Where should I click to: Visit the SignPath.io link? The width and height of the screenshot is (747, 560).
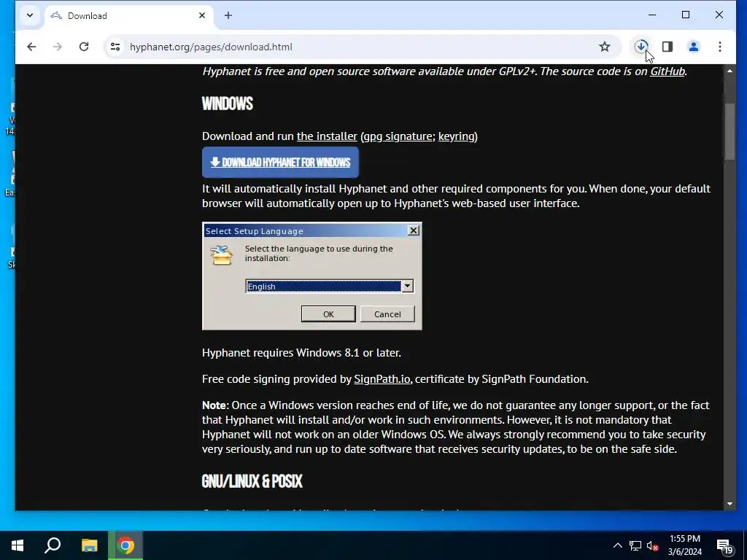click(382, 379)
